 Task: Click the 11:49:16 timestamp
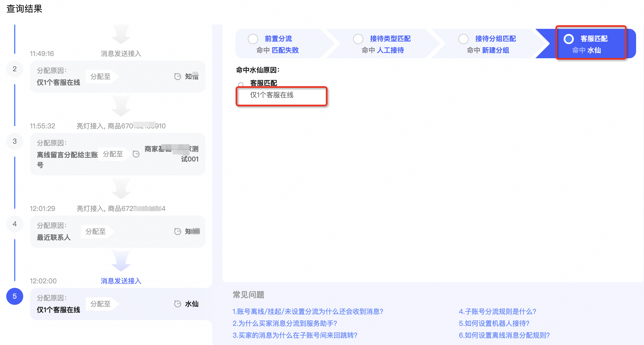(42, 53)
